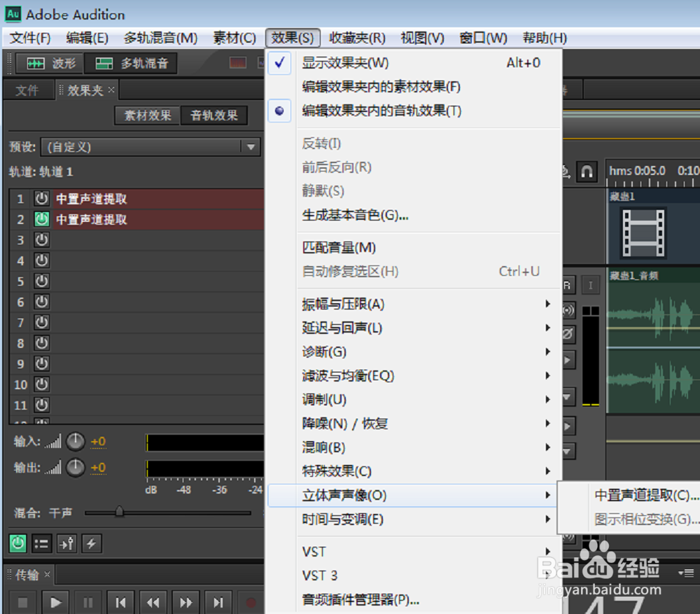Click the effects rack list-view icon

tap(41, 543)
